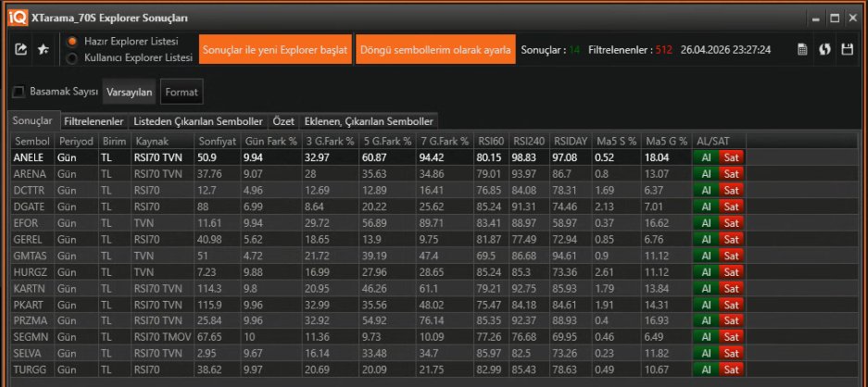Click the Format button
The width and height of the screenshot is (868, 387).
click(x=182, y=92)
